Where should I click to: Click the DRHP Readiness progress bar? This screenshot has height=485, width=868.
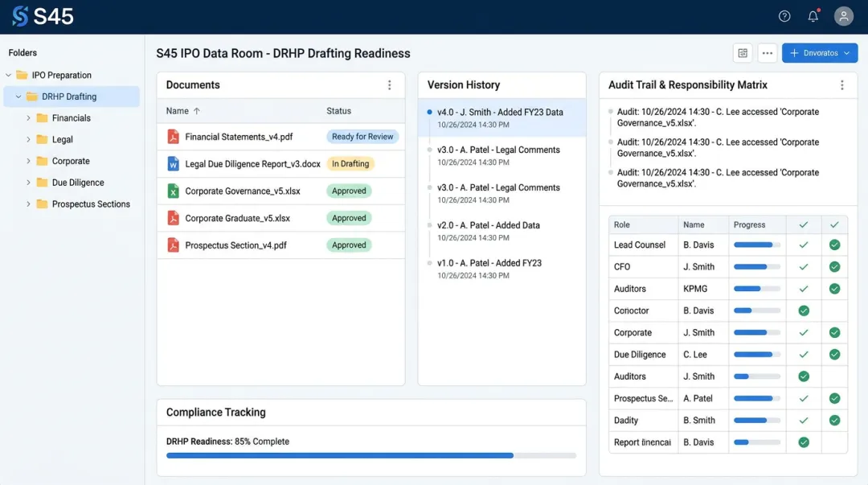pos(371,455)
